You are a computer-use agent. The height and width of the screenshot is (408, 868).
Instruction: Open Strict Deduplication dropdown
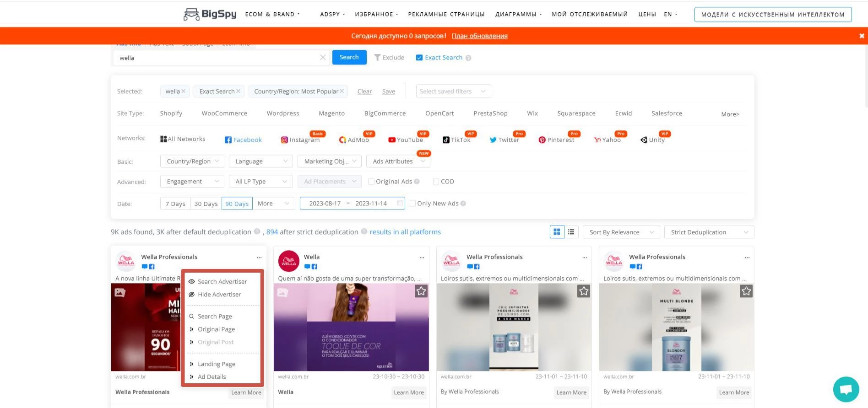tap(709, 232)
